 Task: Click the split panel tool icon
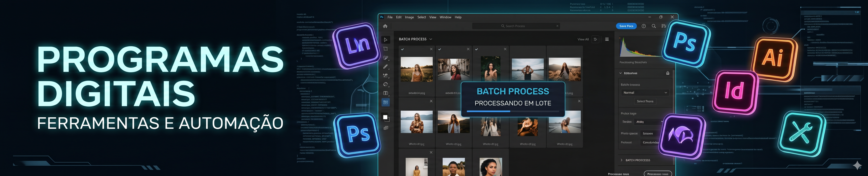click(x=386, y=93)
